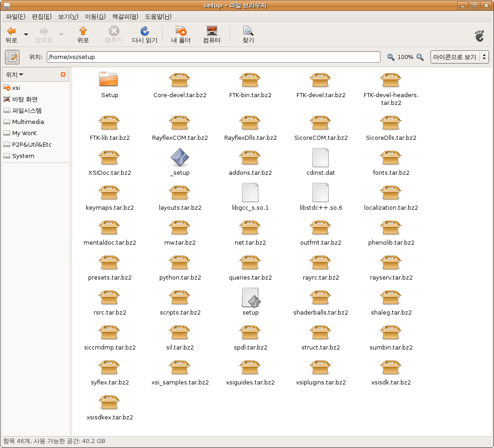This screenshot has height=448, width=494.
Task: Open the Computer location from the toolbar
Action: coord(212,31)
